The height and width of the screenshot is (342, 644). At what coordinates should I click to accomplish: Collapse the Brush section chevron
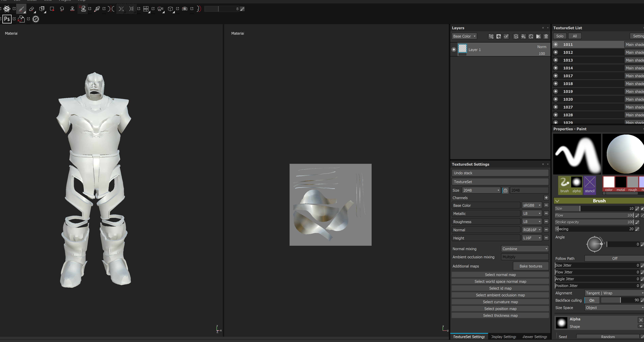coord(557,201)
